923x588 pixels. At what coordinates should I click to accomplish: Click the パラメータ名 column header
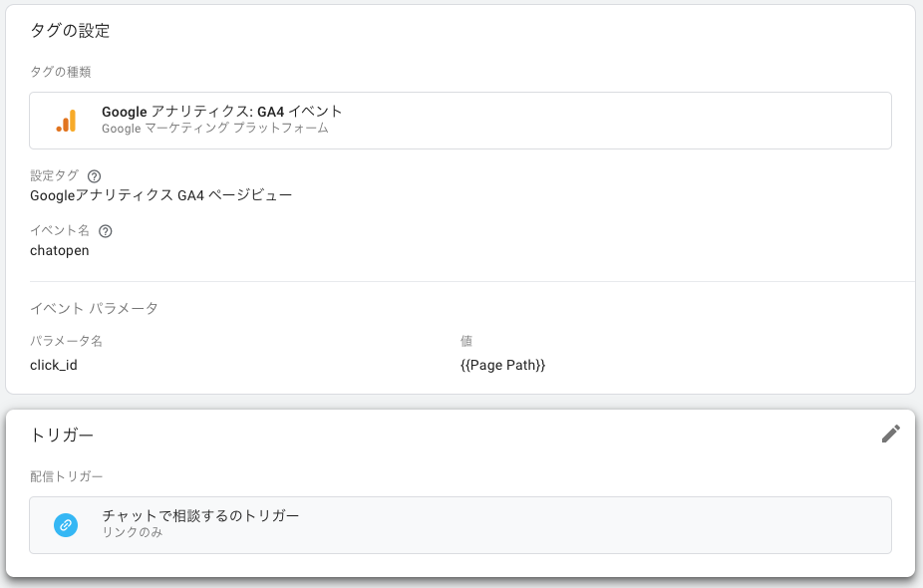[66, 341]
